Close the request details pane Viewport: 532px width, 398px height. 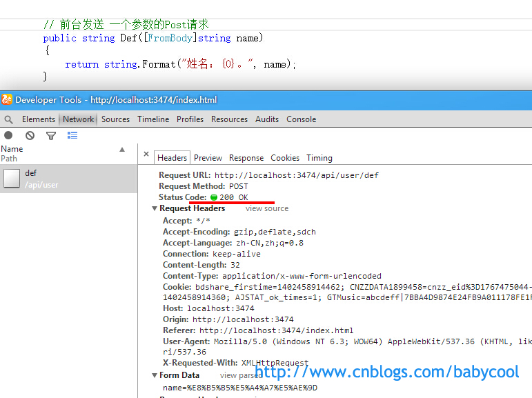click(146, 154)
